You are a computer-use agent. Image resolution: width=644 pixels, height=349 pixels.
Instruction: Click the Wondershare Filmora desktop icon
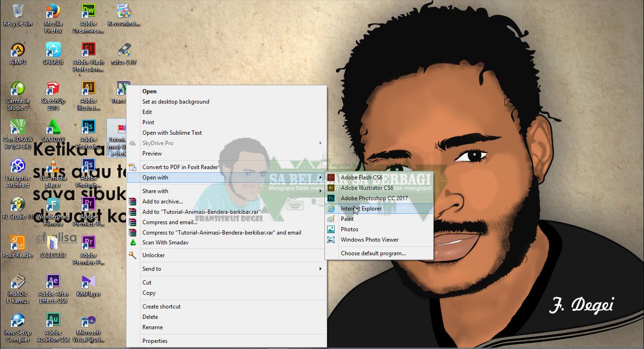(x=53, y=211)
